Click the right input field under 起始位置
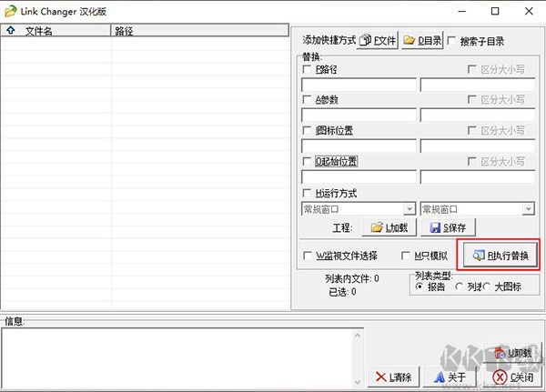 pos(478,177)
